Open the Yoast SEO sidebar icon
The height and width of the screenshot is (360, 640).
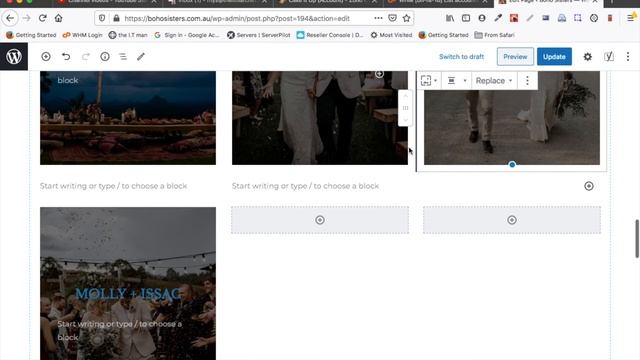[x=609, y=57]
